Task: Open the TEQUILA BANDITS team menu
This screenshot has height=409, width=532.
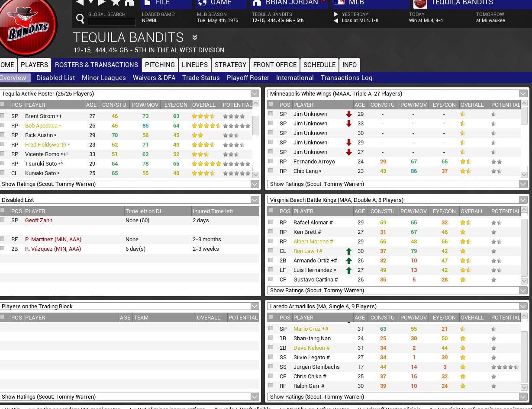Action: (473, 4)
